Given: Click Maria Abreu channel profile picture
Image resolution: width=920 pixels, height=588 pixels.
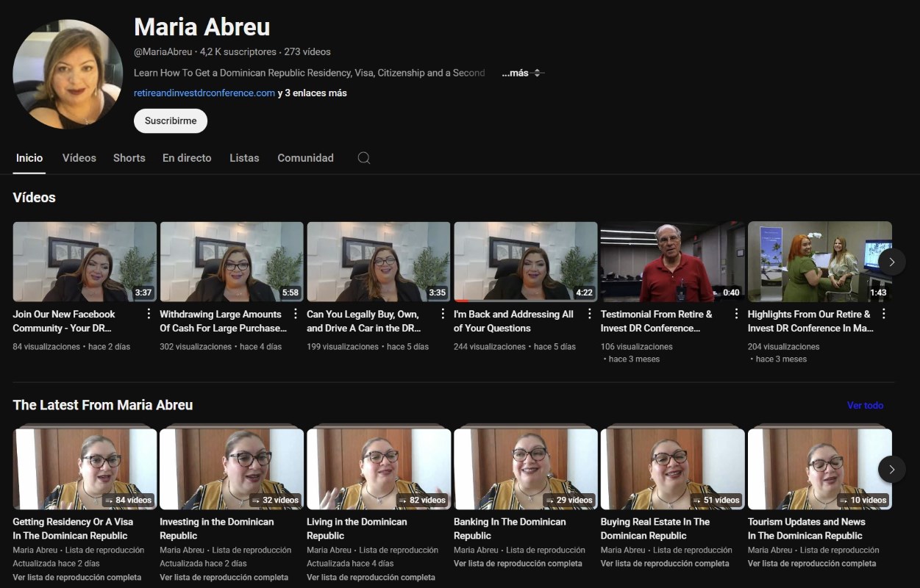Looking at the screenshot, I should click(x=68, y=74).
